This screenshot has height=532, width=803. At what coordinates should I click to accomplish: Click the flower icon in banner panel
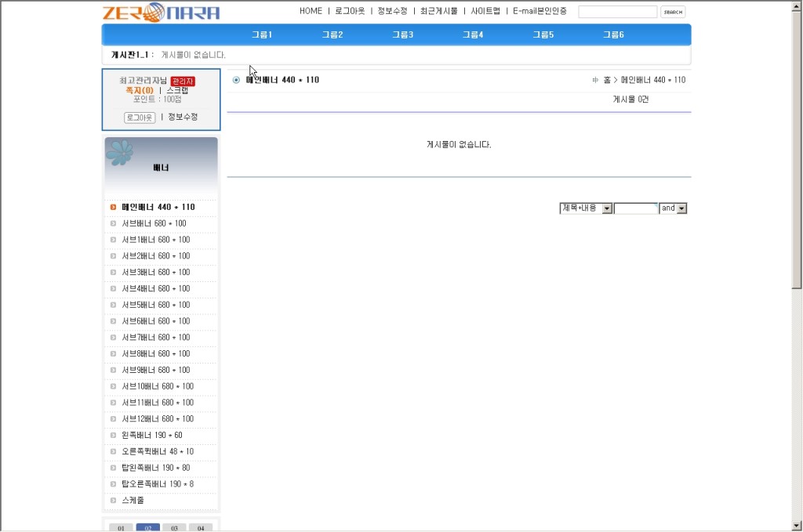point(119,153)
